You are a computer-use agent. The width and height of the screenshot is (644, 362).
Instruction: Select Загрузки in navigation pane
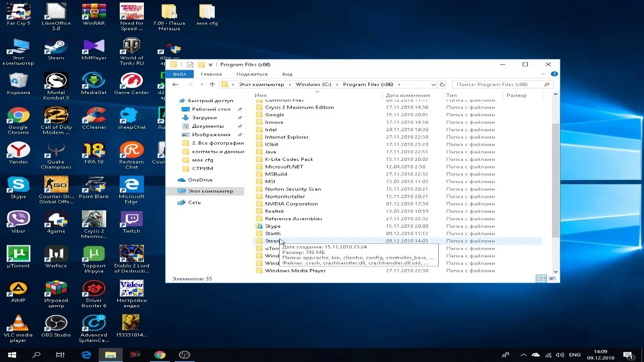[x=204, y=118]
